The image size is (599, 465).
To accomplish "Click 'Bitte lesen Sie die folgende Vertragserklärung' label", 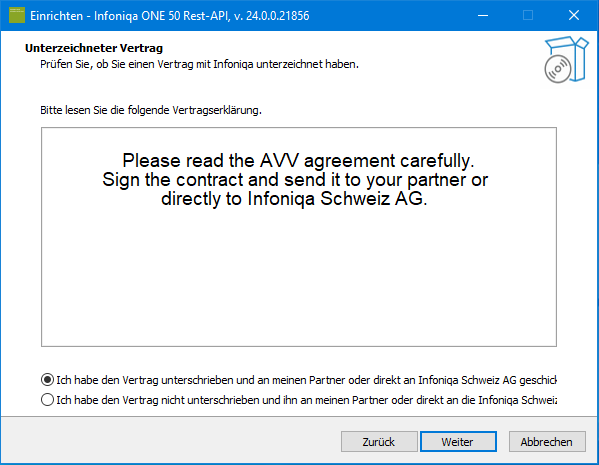I will [151, 110].
